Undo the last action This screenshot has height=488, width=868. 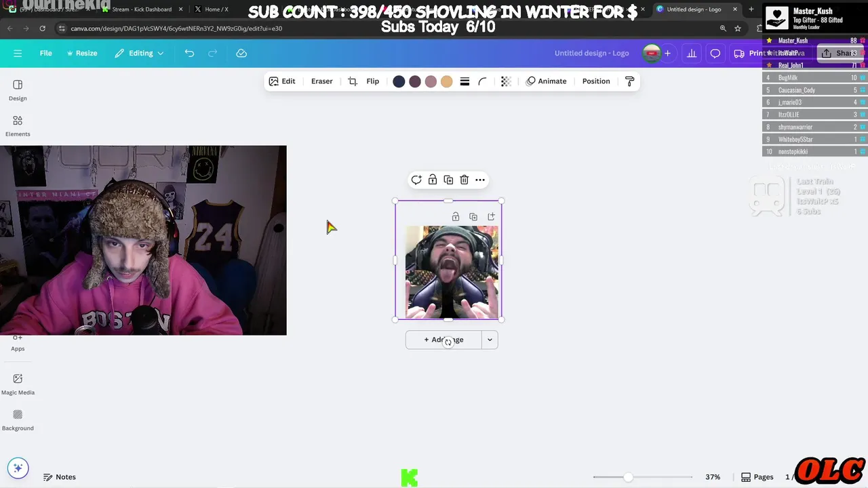click(x=189, y=53)
